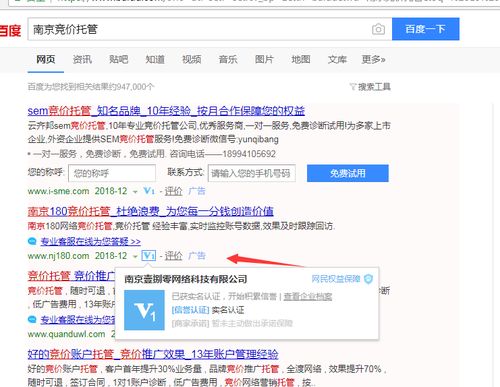Open 专业客服在线为您答疑 link under 南京180 result

click(x=91, y=241)
